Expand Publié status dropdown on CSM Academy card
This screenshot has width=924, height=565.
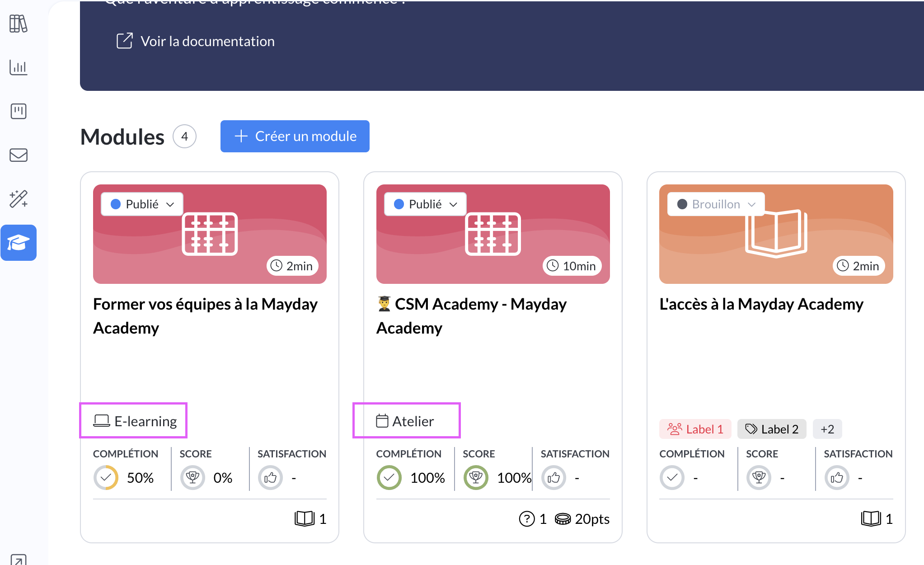(425, 204)
